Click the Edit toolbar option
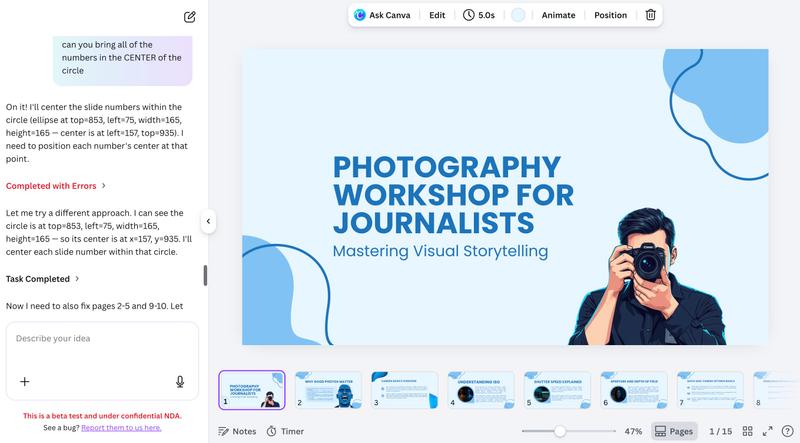The width and height of the screenshot is (800, 443). (x=437, y=15)
